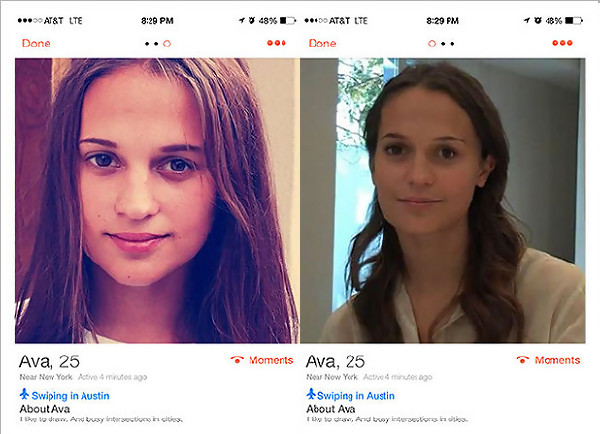Tap the About Ava heading on left profile
600x434 pixels.
(x=45, y=409)
